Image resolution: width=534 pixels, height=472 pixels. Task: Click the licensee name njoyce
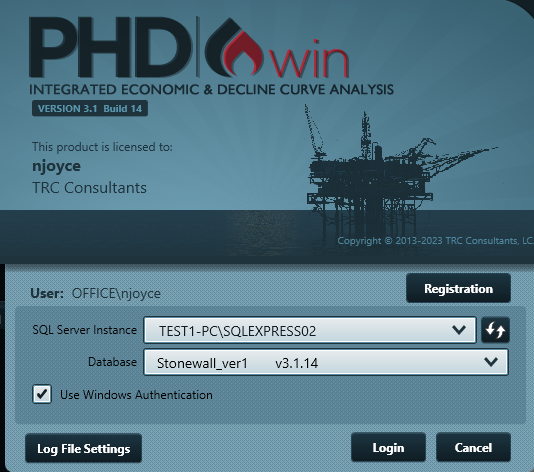tap(57, 166)
